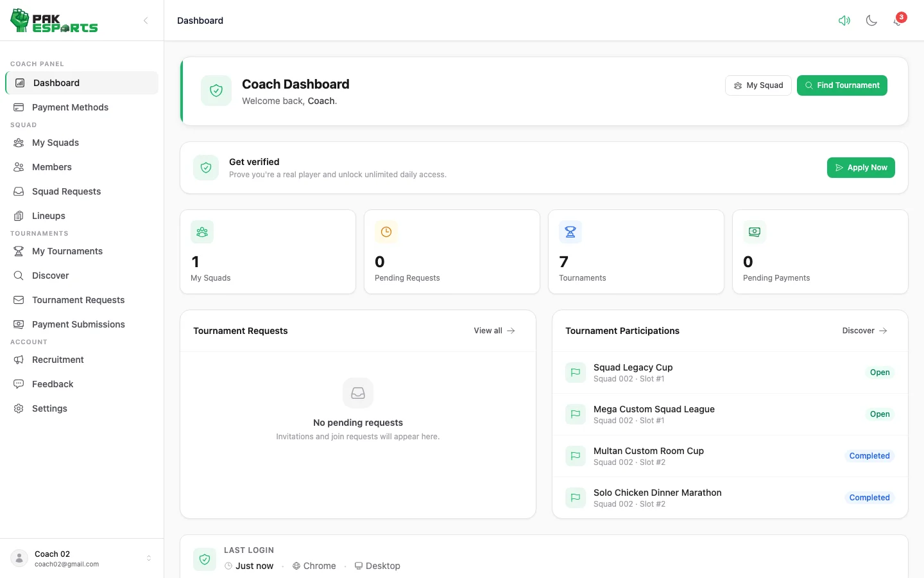This screenshot has width=924, height=578.
Task: Click the Recruitment megaphone icon
Action: [x=19, y=360]
